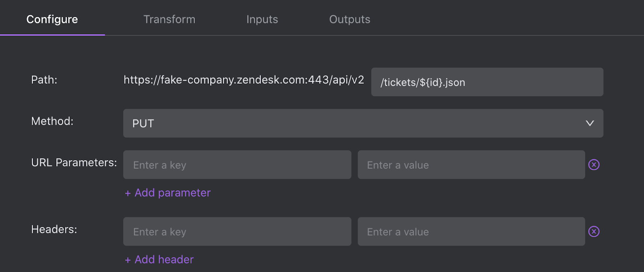
Task: Remove the URL parameter row
Action: click(x=594, y=165)
